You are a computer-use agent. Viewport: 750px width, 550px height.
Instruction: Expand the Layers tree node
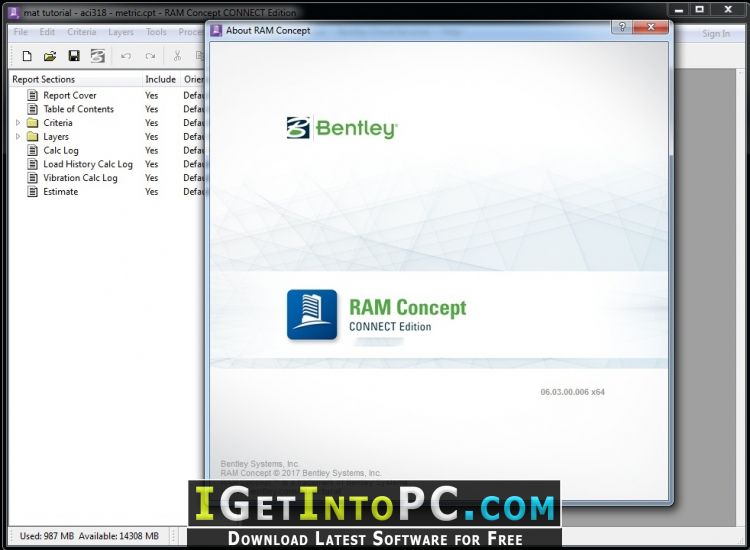(x=18, y=137)
